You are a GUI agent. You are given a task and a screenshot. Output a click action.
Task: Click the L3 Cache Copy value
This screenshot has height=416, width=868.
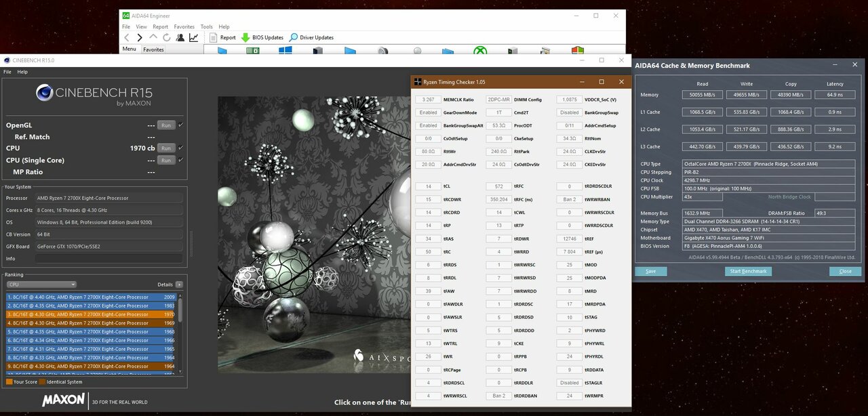coord(791,146)
